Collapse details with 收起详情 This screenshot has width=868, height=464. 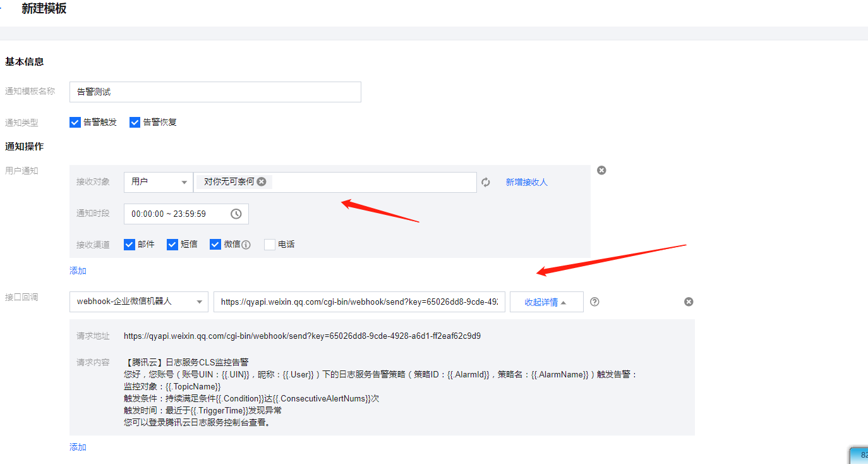546,302
